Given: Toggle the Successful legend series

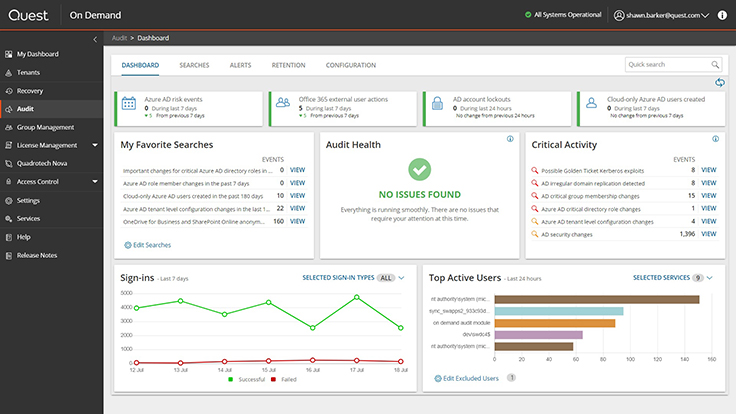Looking at the screenshot, I should point(247,379).
